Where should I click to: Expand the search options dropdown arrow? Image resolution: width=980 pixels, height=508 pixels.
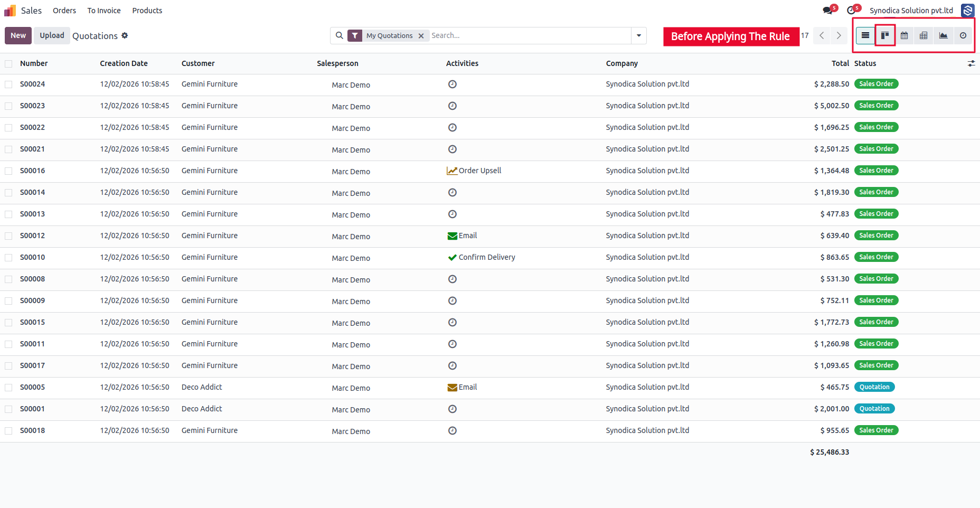639,35
